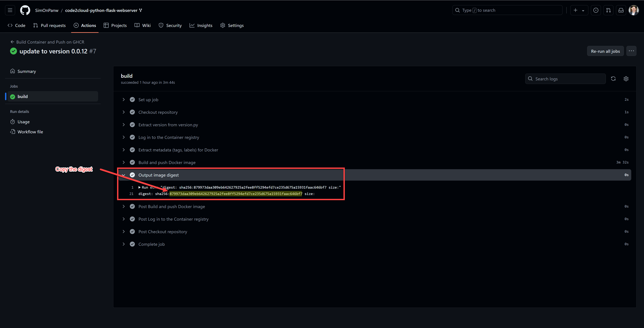This screenshot has height=328, width=644.
Task: Click the Workflow file icon
Action: (13, 132)
